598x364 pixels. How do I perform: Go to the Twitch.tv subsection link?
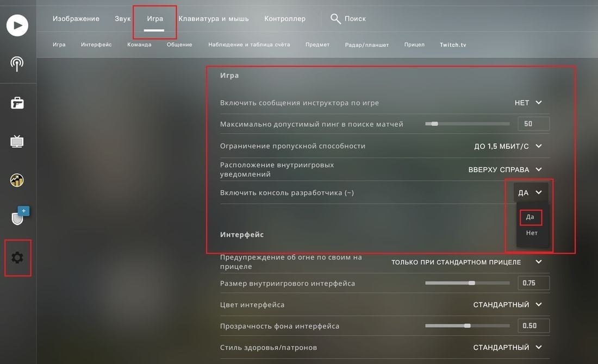(x=453, y=45)
